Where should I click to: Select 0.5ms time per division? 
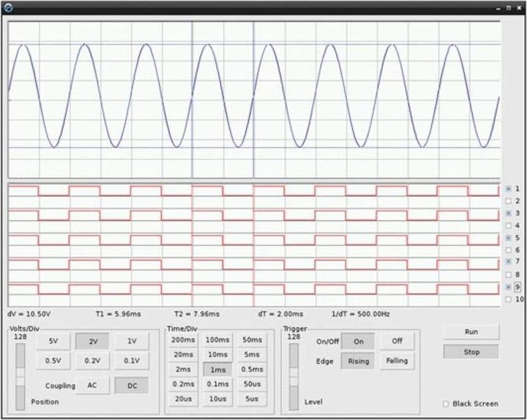pyautogui.click(x=252, y=369)
